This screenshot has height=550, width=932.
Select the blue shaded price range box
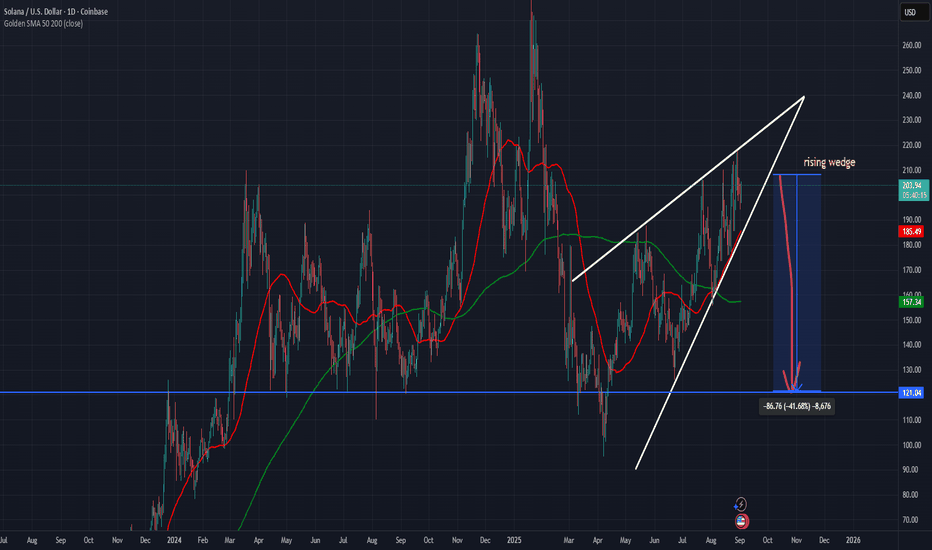797,283
